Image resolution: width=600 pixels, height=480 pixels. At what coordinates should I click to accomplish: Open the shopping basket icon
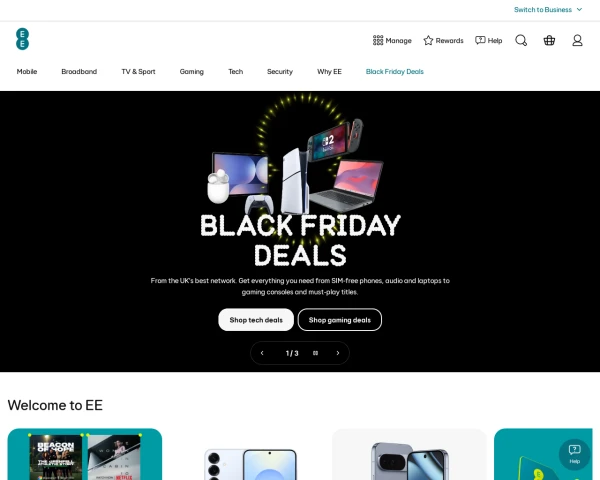pos(549,40)
